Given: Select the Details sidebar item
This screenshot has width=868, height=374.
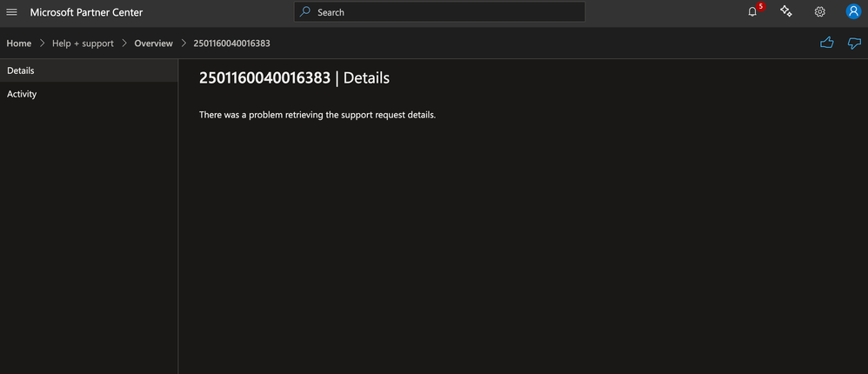Looking at the screenshot, I should point(89,70).
